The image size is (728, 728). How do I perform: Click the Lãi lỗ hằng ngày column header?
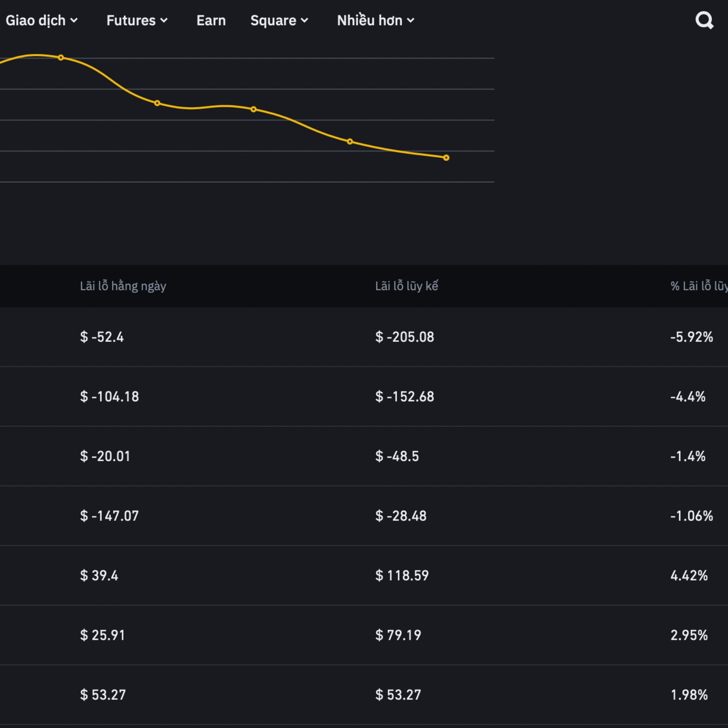point(123,286)
